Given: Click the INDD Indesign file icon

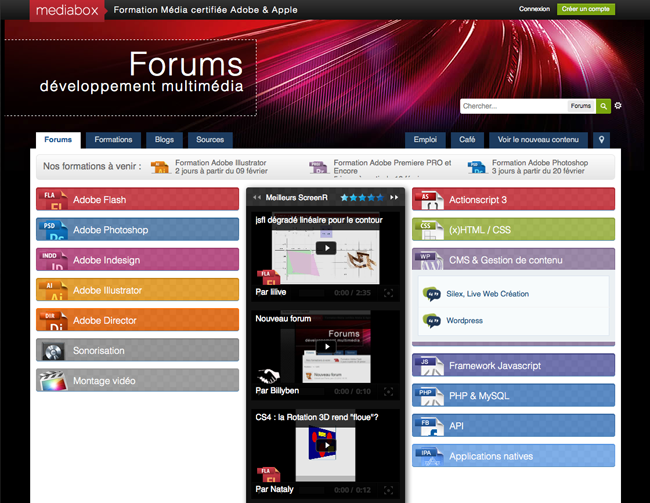Looking at the screenshot, I should (x=53, y=260).
